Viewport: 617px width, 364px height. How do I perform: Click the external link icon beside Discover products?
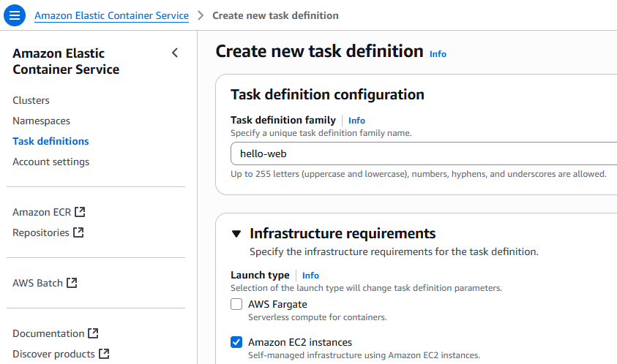[104, 354]
